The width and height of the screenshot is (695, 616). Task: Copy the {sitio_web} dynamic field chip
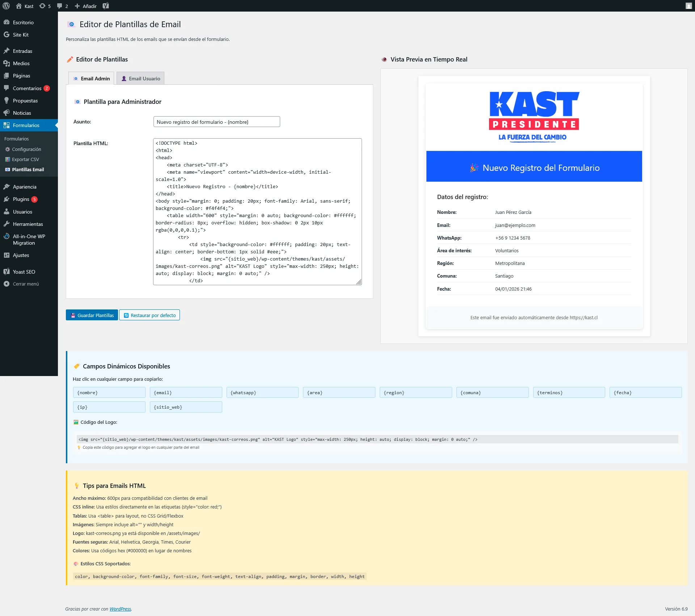pyautogui.click(x=186, y=407)
